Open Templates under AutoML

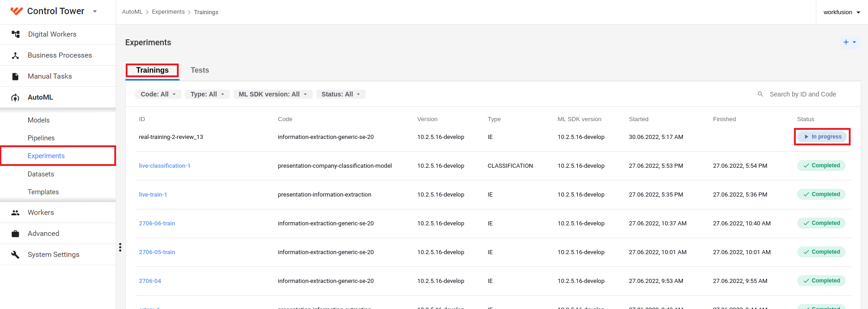[43, 192]
